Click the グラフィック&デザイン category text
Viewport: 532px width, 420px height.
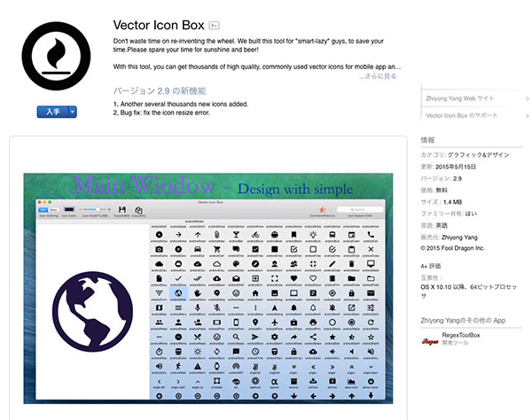[x=479, y=155]
